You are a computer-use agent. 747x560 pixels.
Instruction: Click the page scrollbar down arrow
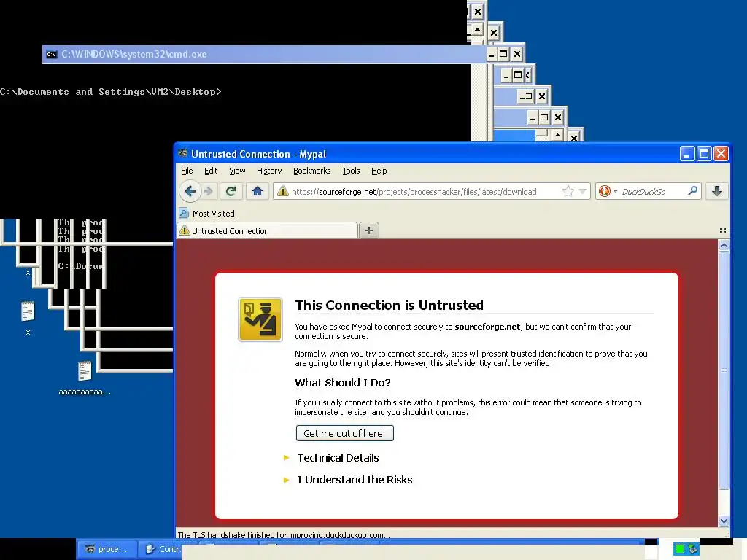click(x=724, y=521)
